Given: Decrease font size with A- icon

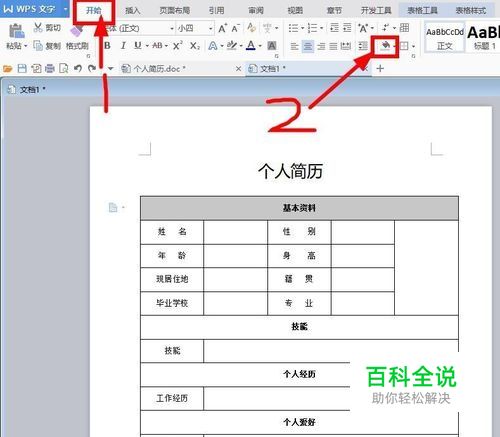Looking at the screenshot, I should [x=235, y=29].
